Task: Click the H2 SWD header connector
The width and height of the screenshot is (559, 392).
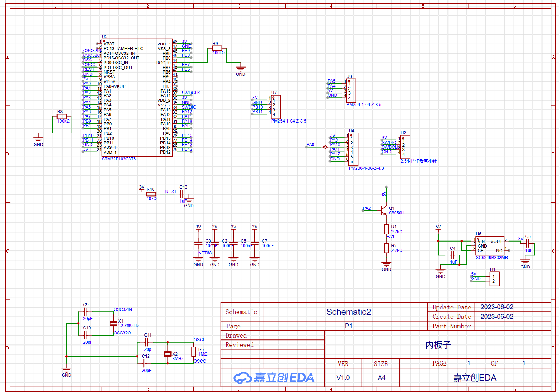Action: point(405,147)
